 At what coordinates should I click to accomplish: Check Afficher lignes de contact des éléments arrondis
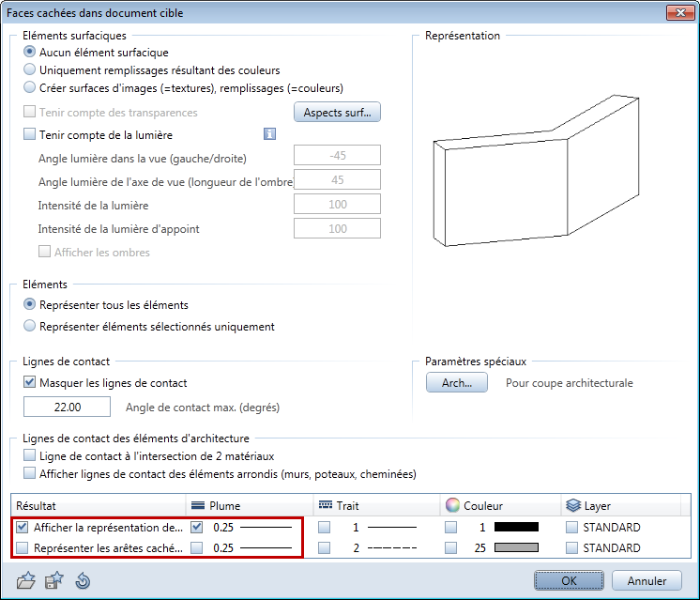click(x=29, y=473)
